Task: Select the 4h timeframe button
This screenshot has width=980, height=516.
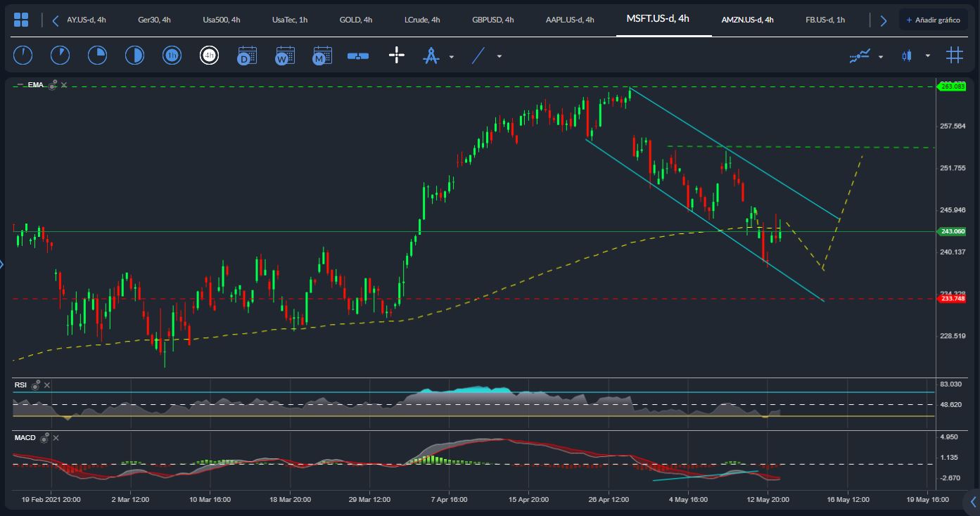Action: (209, 56)
